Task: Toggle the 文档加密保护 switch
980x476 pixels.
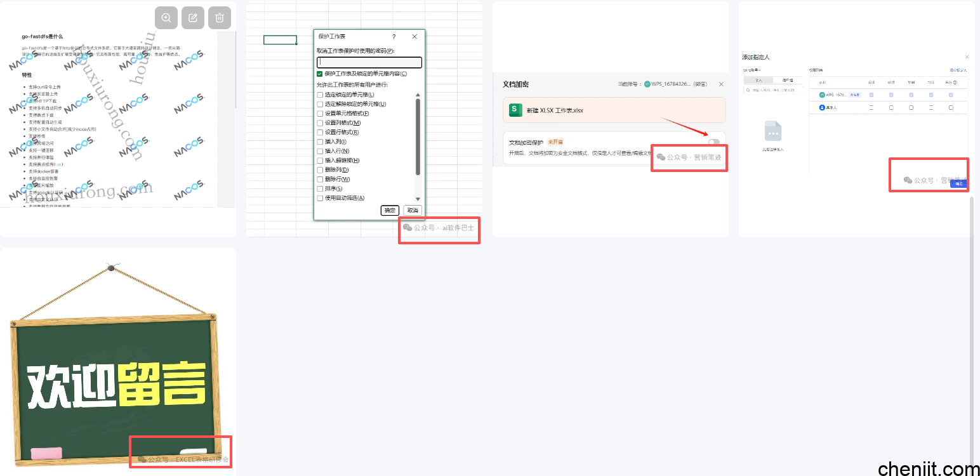Action: pyautogui.click(x=714, y=142)
